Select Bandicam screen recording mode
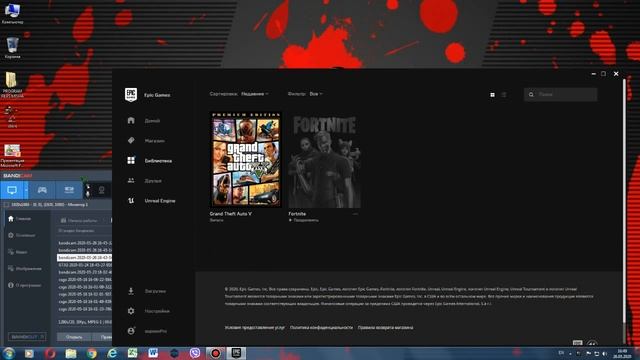Screen dimensions: 640x360 click(12, 190)
